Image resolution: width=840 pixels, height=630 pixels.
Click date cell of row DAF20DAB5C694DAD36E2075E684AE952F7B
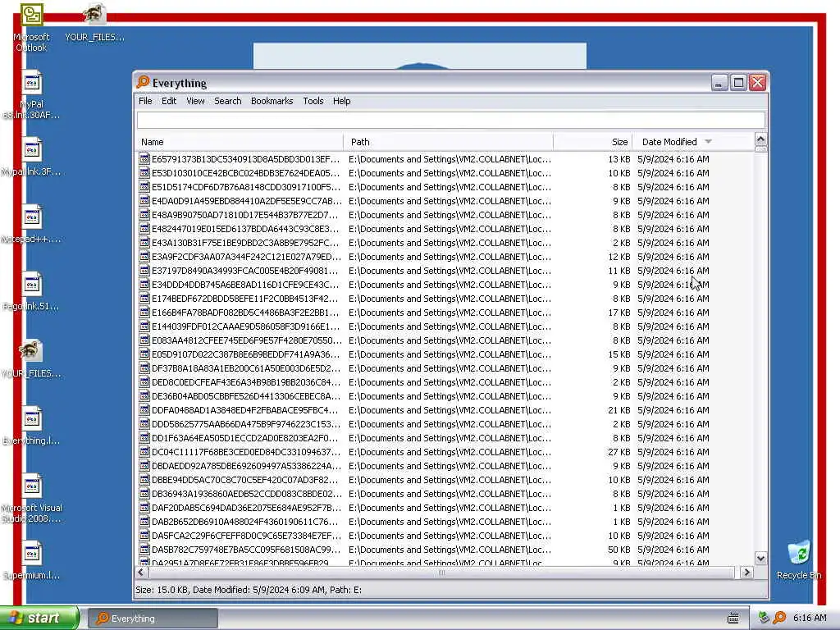click(673, 507)
